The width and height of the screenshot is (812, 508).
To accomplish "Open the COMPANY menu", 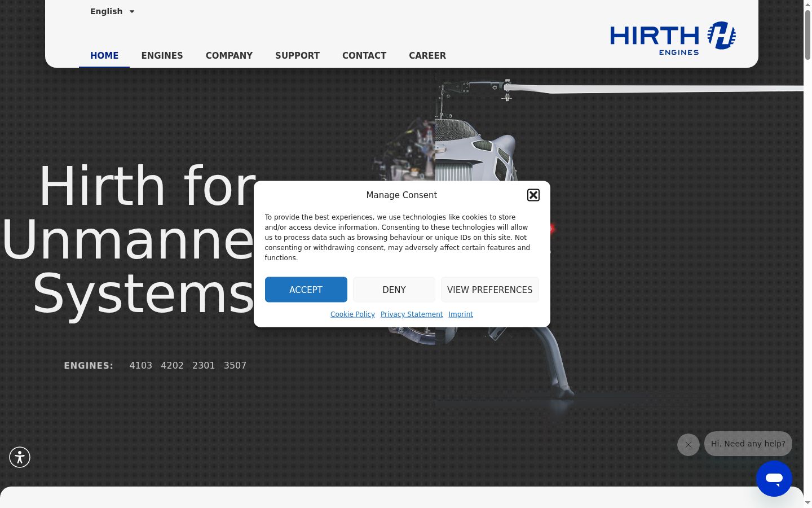I will (229, 55).
